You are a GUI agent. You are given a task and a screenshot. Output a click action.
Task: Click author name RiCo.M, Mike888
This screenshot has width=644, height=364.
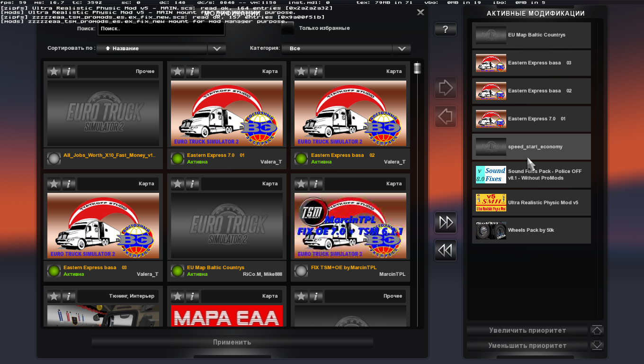click(x=262, y=274)
